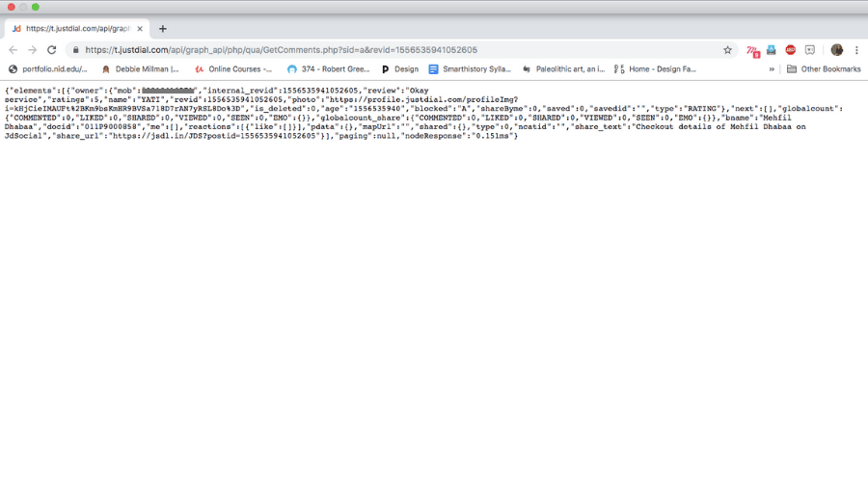Screen dimensions: 868x482
Task: Click the speech bubble star extension icon
Action: 810,50
